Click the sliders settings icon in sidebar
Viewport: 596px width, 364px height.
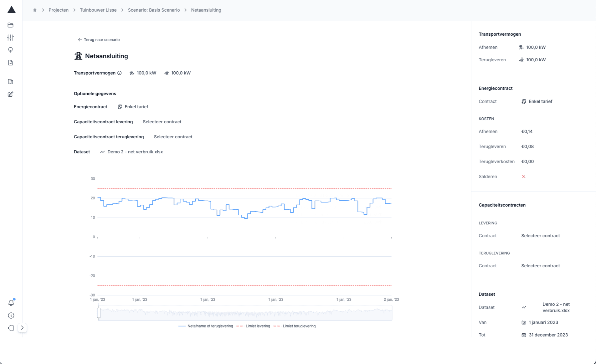[x=11, y=38]
